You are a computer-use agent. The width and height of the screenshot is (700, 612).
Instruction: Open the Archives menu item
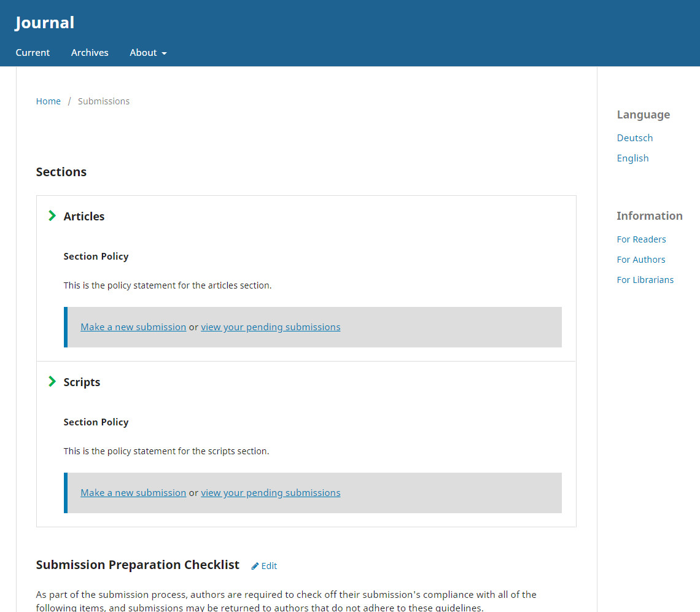pos(90,53)
